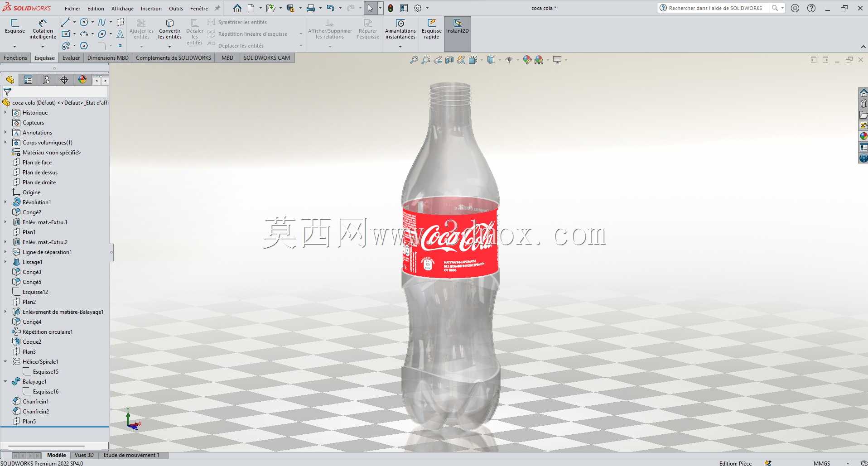
Task: Select the Circle sketch tool
Action: pyautogui.click(x=84, y=22)
